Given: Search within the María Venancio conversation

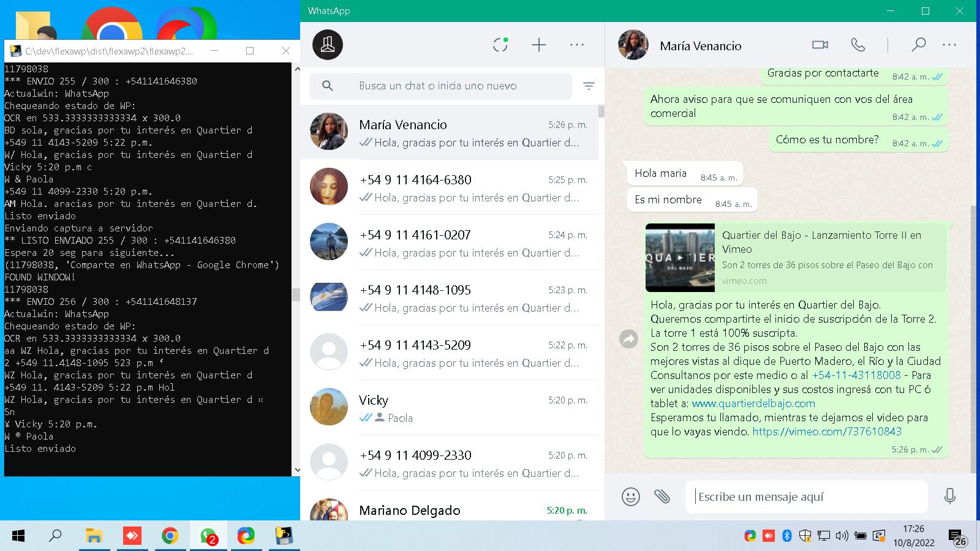Looking at the screenshot, I should 918,45.
